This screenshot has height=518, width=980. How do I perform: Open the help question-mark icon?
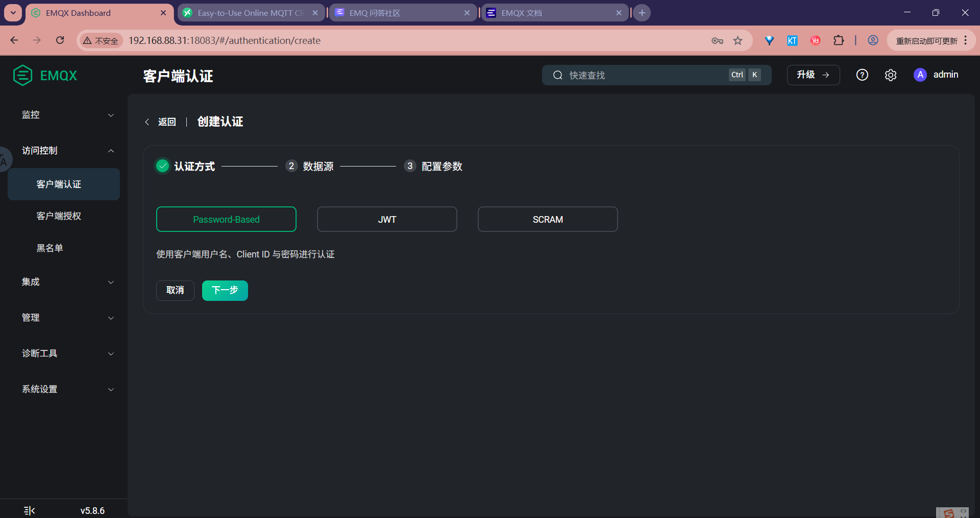click(862, 75)
